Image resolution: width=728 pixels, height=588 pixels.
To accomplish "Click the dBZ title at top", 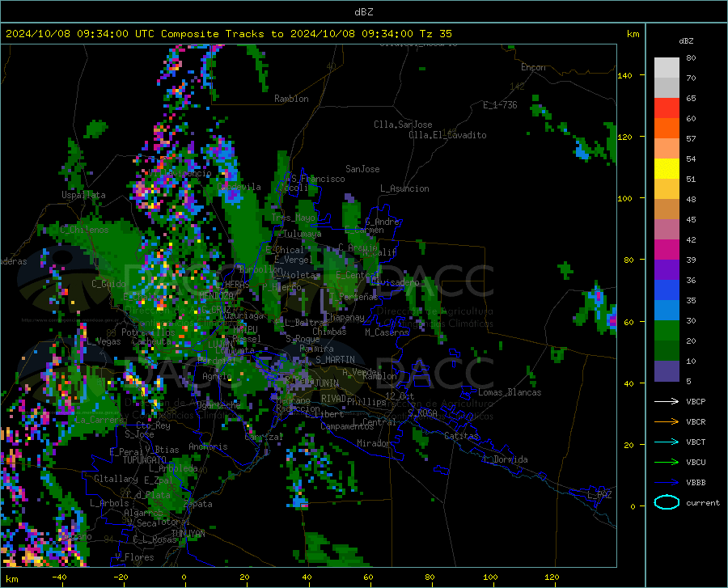I will (363, 12).
